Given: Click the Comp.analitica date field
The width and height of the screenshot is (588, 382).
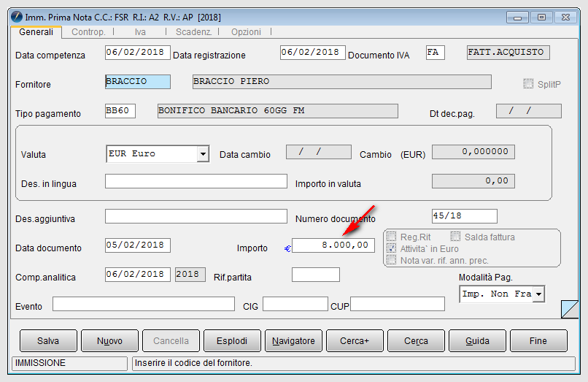Looking at the screenshot, I should 138,275.
